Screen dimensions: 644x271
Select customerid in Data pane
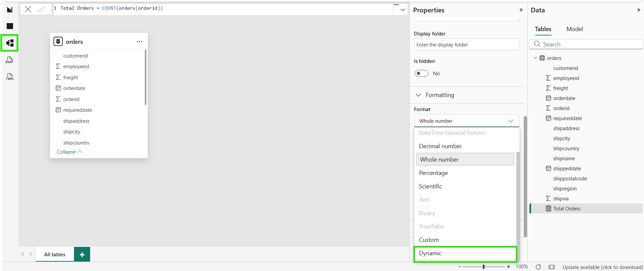pos(566,68)
